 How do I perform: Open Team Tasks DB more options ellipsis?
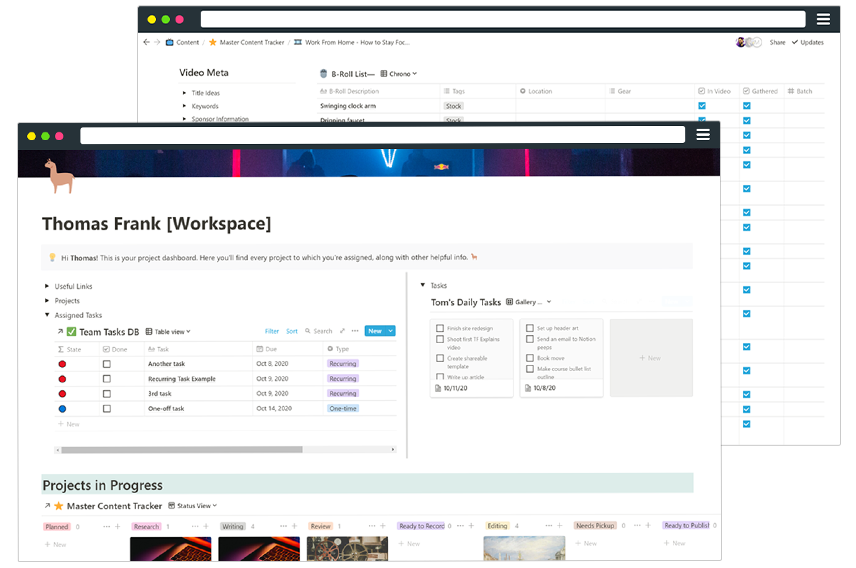pos(355,331)
